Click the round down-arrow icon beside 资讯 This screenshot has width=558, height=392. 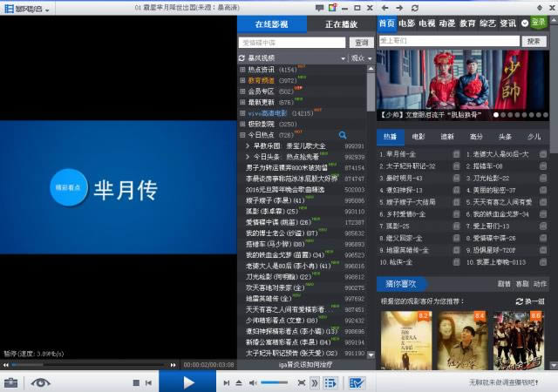click(x=525, y=24)
